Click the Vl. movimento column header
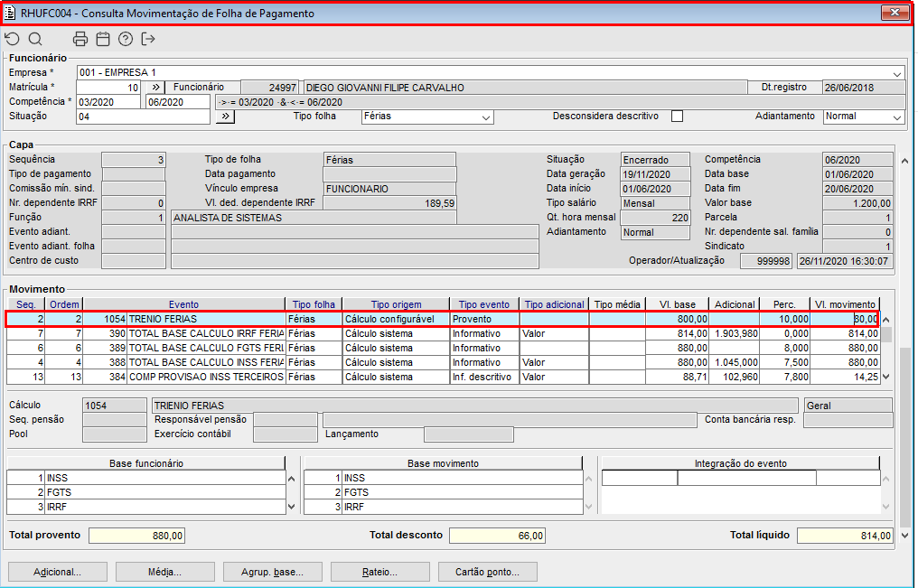Viewport: 918px width, 588px height. coord(845,304)
